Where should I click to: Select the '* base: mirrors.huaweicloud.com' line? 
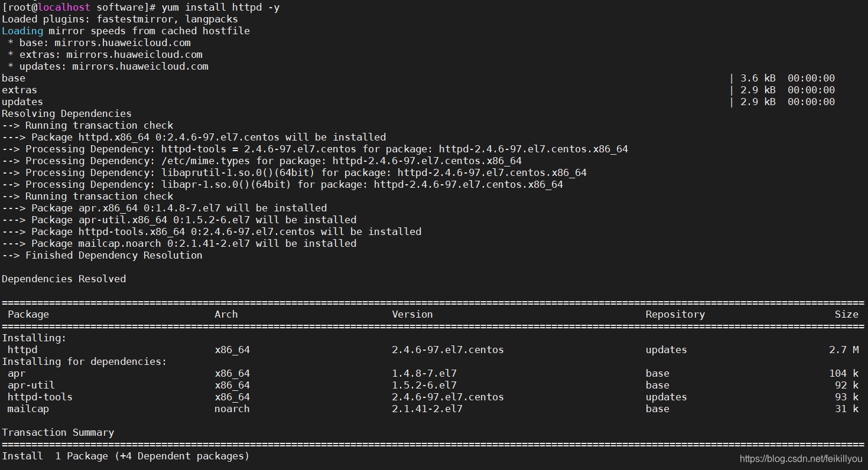[99, 43]
